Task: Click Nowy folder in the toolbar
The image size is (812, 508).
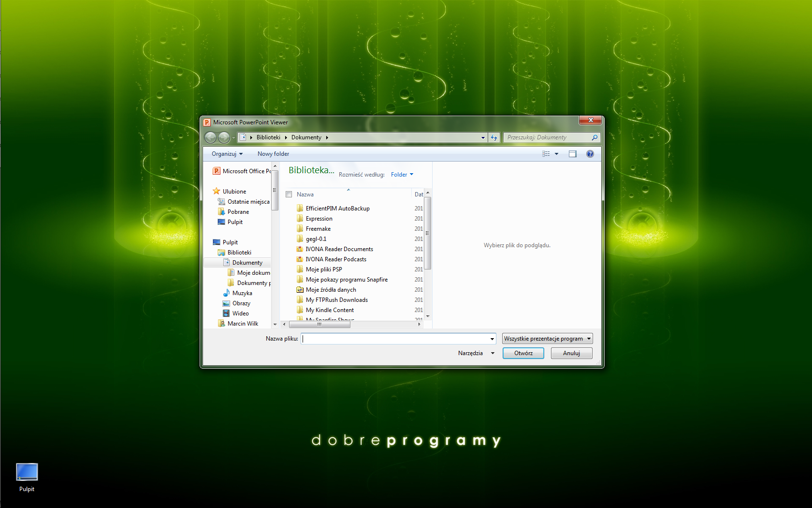Action: (x=273, y=154)
